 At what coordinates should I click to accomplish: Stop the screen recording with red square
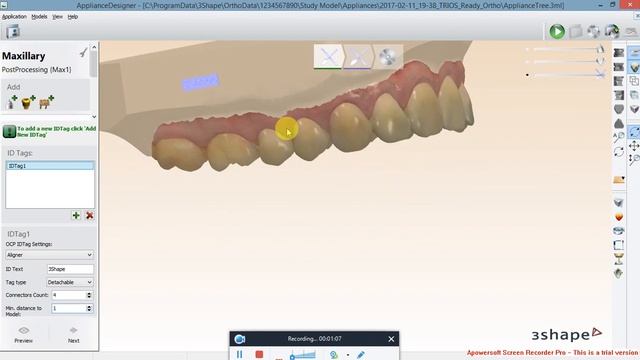pos(259,354)
